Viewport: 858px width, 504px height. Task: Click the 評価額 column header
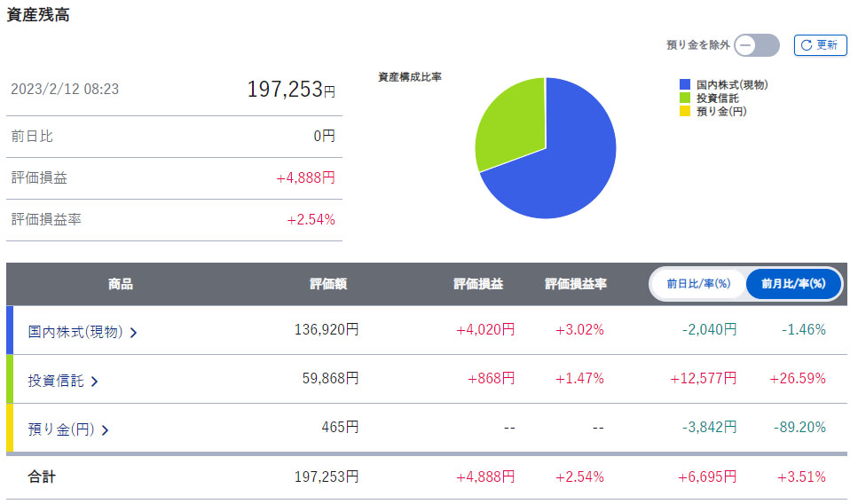[x=327, y=284]
